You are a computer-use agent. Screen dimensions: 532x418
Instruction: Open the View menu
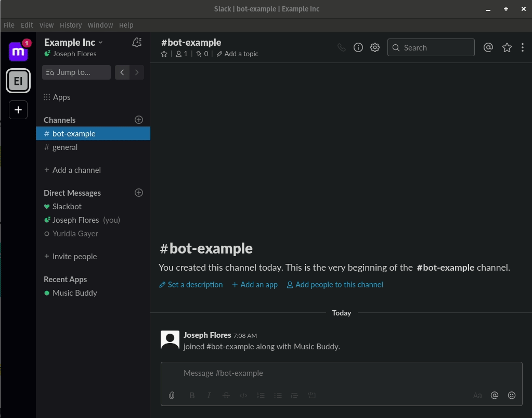pyautogui.click(x=46, y=25)
